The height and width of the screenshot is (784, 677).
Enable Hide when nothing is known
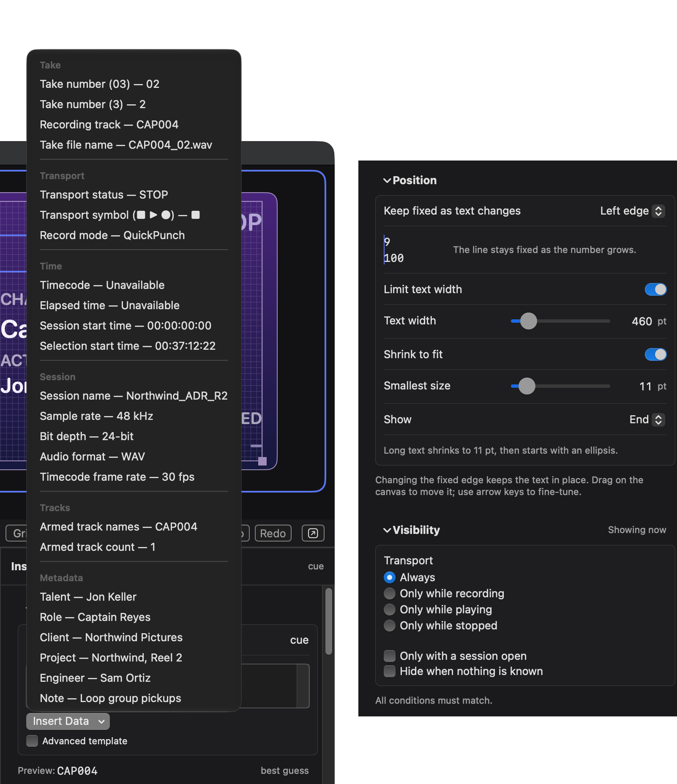(x=390, y=671)
